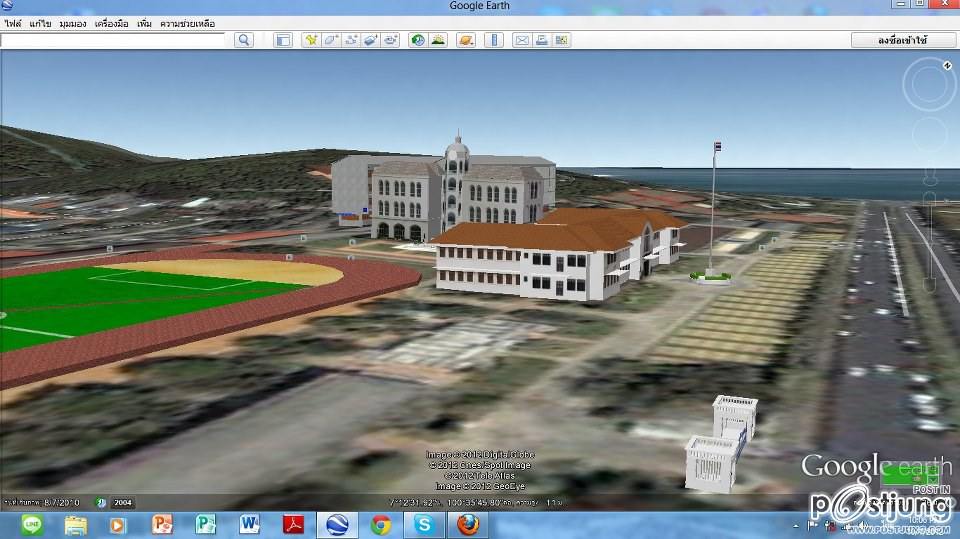960x539 pixels.
Task: Open the เพิ่ม (Add) menu
Action: (144, 23)
